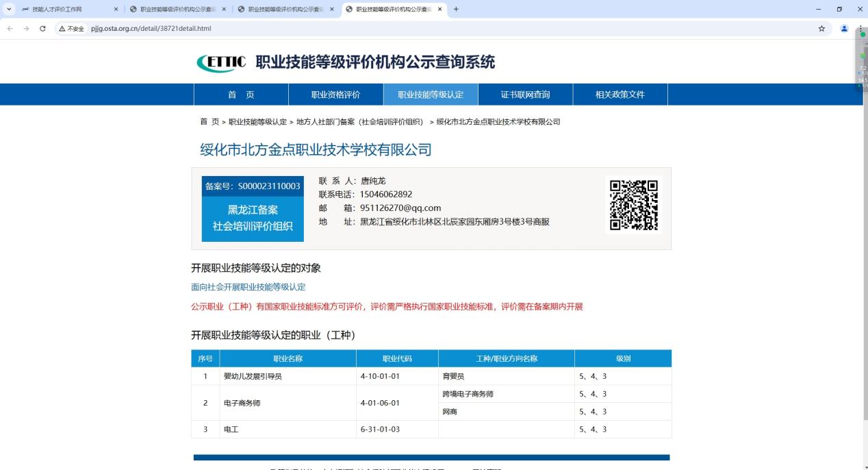
Task: Close the 技能人才评价工作网 tab
Action: click(116, 9)
